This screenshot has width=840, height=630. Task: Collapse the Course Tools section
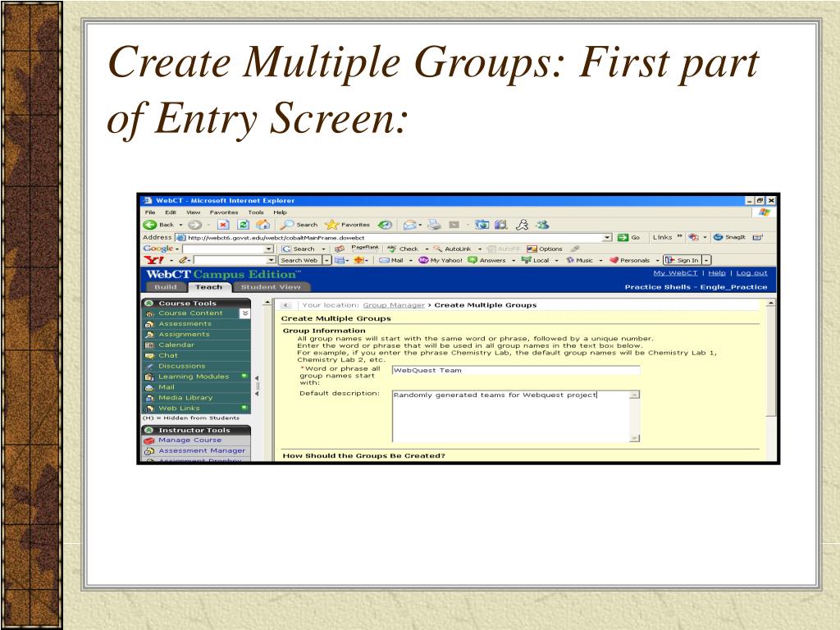149,304
